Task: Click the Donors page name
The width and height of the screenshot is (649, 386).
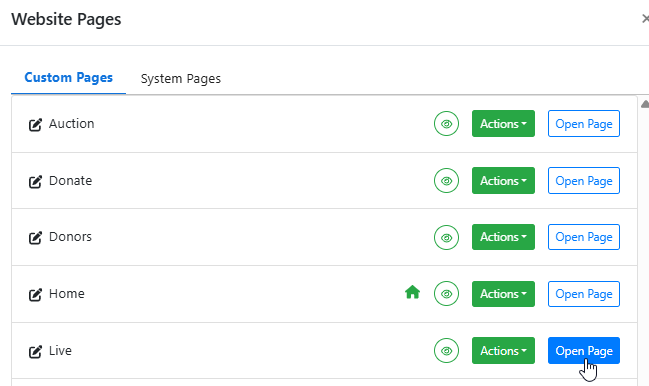Action: click(x=70, y=237)
